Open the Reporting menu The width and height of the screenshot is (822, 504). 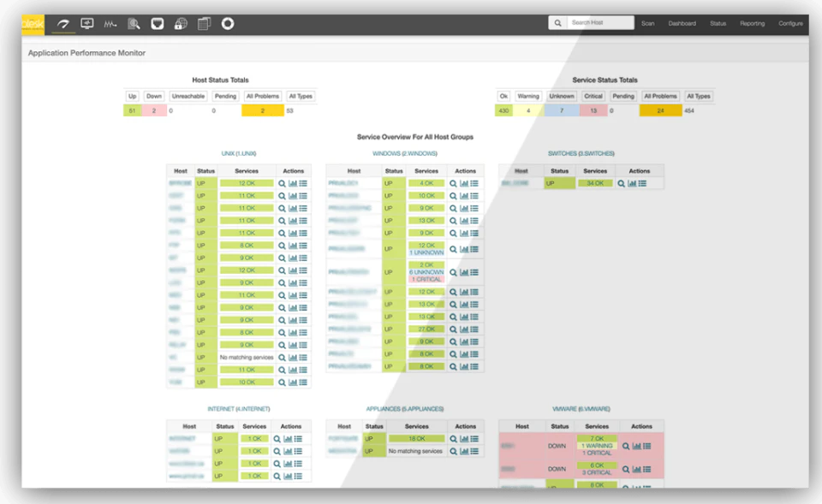click(752, 23)
